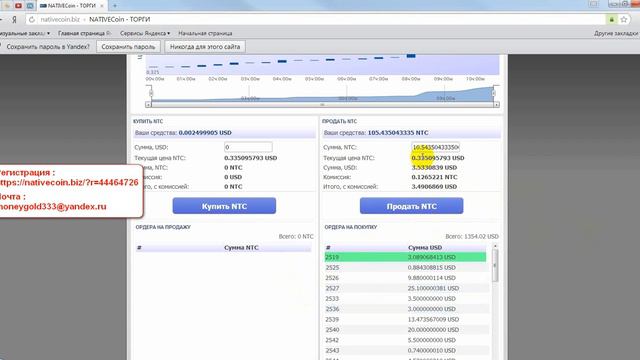640x360 pixels.
Task: Click the Всего: 0 NTC total
Action: point(296,236)
